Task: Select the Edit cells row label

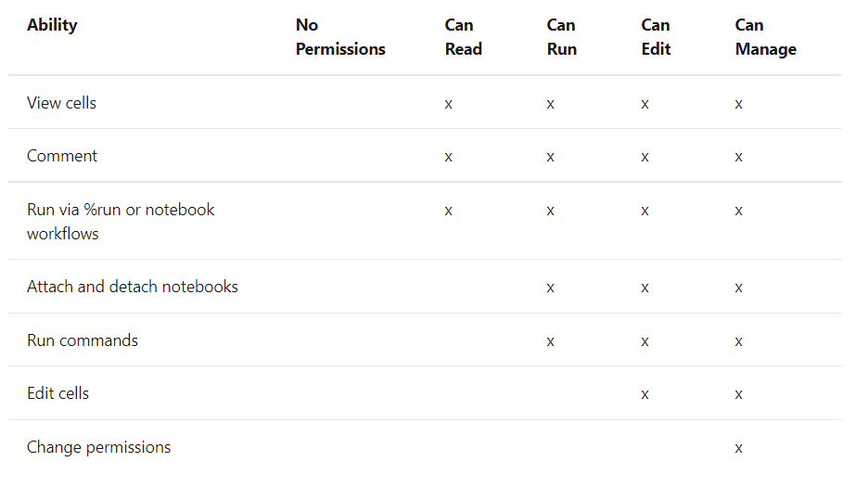Action: pos(58,393)
